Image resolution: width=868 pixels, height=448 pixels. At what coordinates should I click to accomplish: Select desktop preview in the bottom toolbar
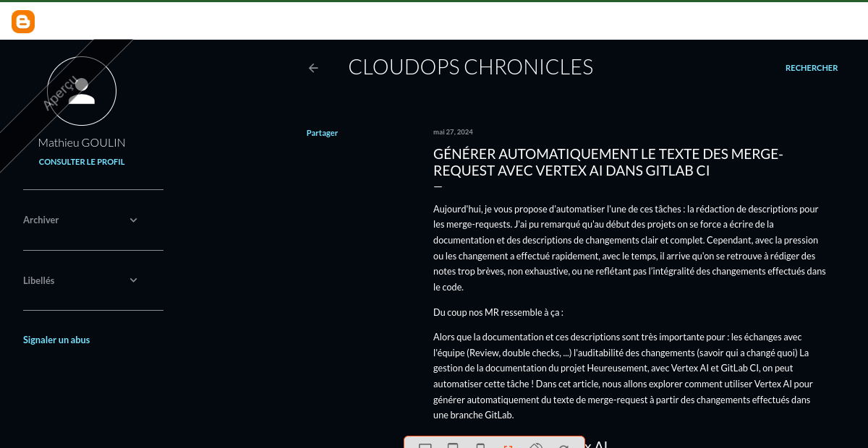[x=425, y=445]
